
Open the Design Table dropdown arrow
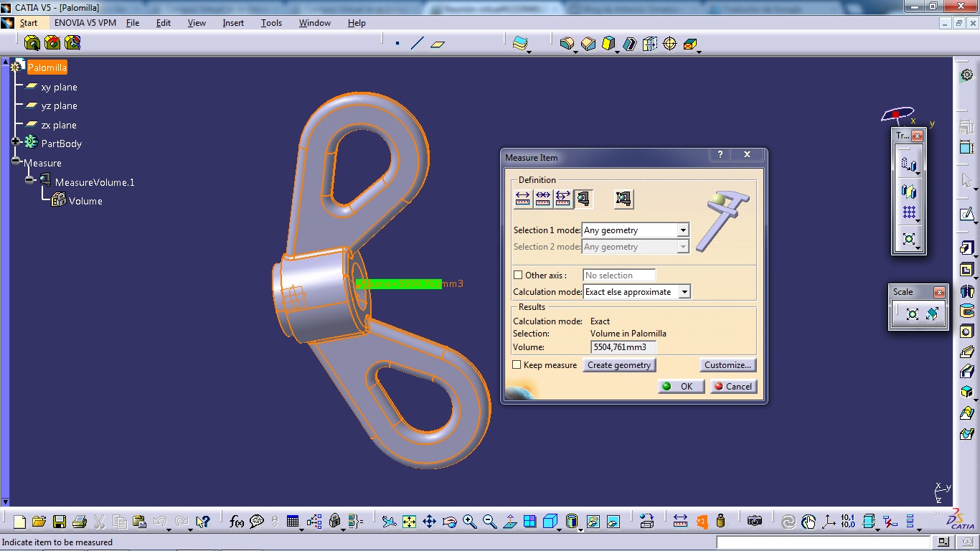(301, 529)
